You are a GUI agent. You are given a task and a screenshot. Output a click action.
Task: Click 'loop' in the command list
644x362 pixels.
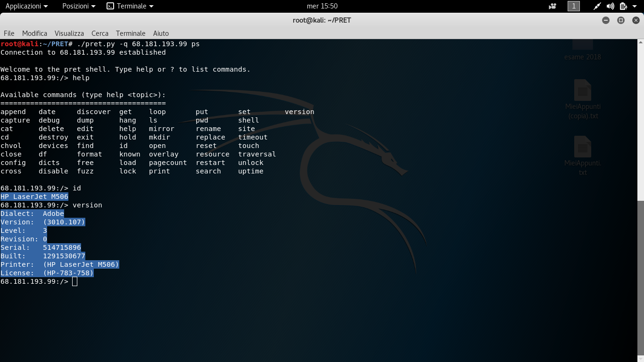coord(157,112)
